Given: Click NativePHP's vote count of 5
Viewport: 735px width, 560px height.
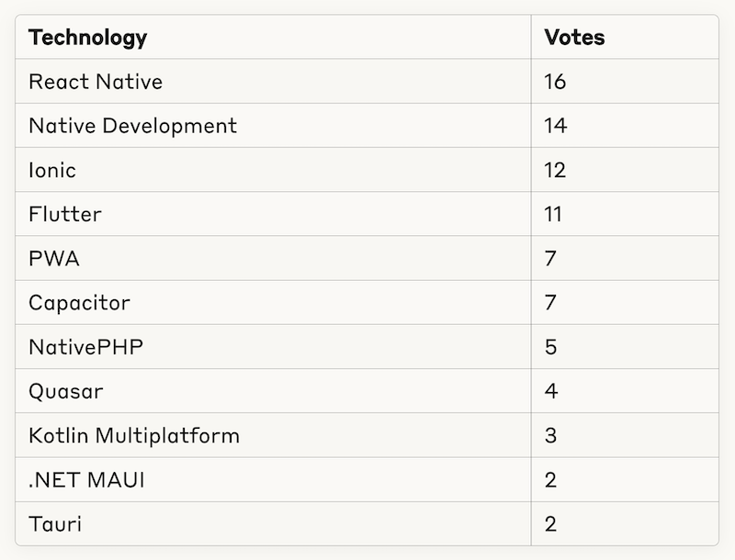Looking at the screenshot, I should (x=550, y=347).
